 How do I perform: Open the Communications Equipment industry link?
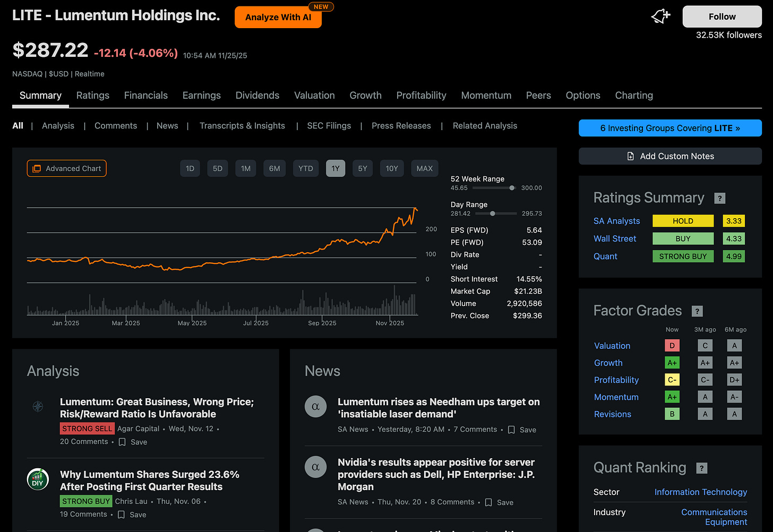(714, 517)
